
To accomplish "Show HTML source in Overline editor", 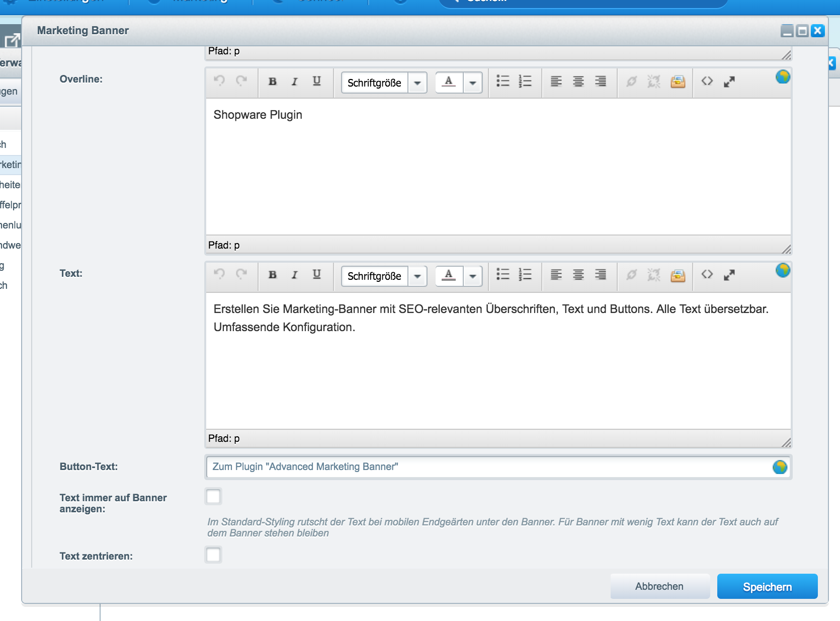I will (707, 81).
